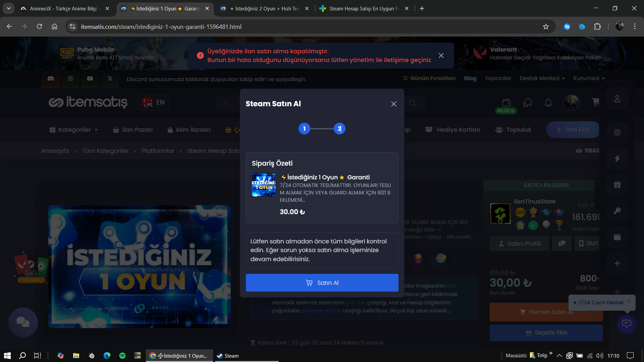Switch to İstediğiniz 2 Oyun tab
Image resolution: width=644 pixels, height=362 pixels.
[x=265, y=8]
